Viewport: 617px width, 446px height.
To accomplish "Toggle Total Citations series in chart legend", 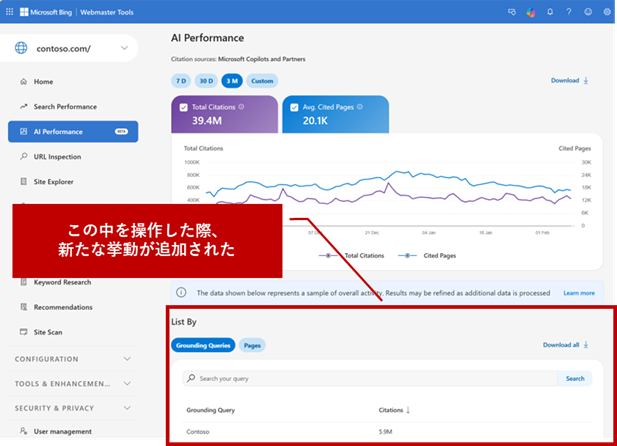I will coord(351,255).
